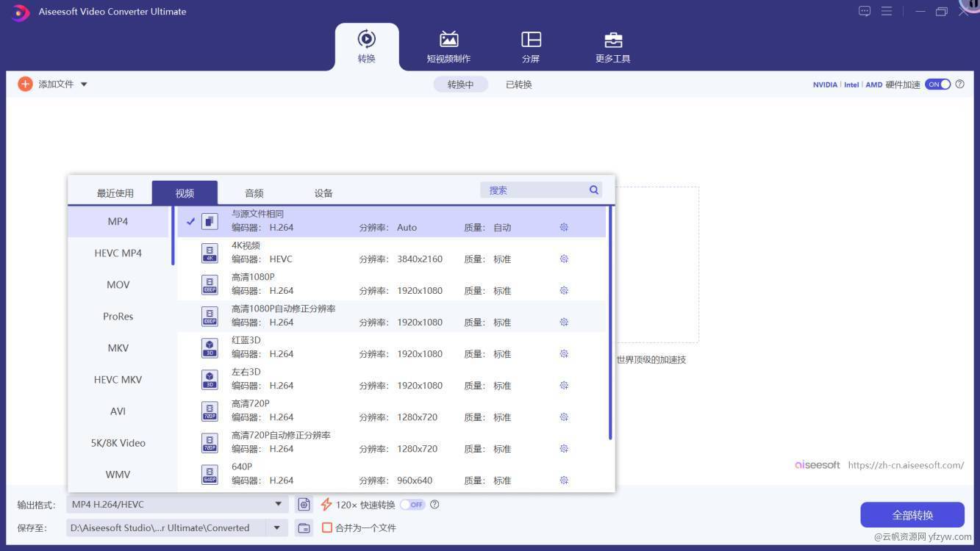
Task: Expand the 保存至 path dropdown arrow
Action: [277, 527]
